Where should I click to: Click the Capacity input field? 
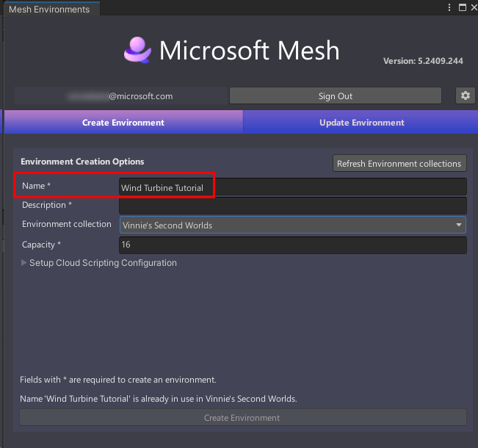pos(293,245)
